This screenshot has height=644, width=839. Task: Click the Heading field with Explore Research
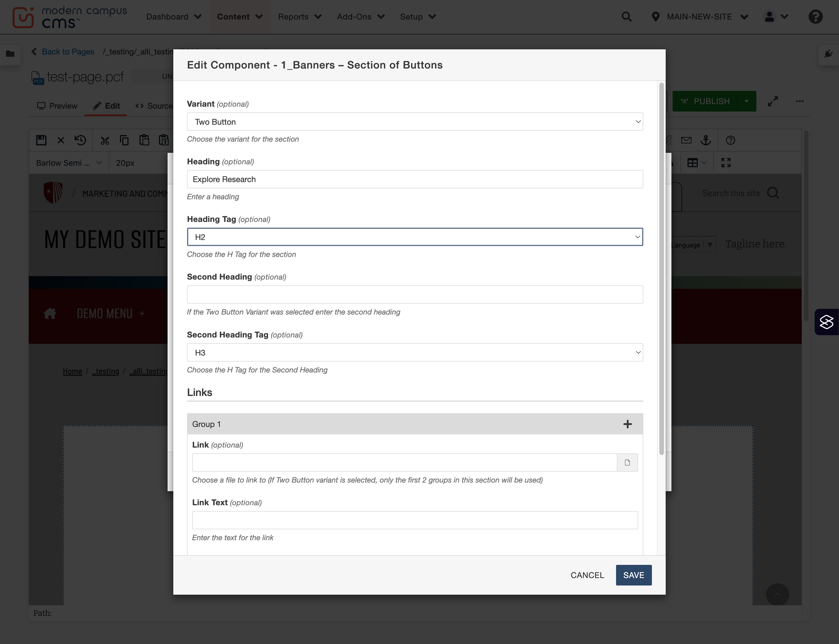pos(415,179)
